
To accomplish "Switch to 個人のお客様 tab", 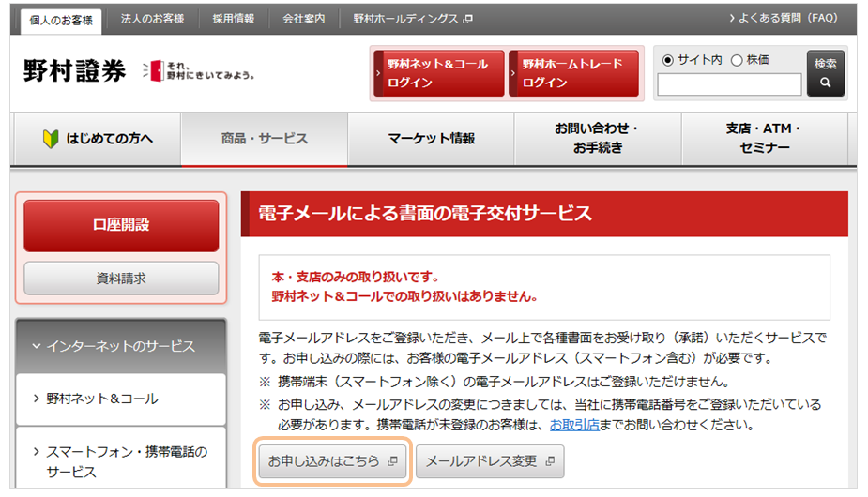I will 61,21.
